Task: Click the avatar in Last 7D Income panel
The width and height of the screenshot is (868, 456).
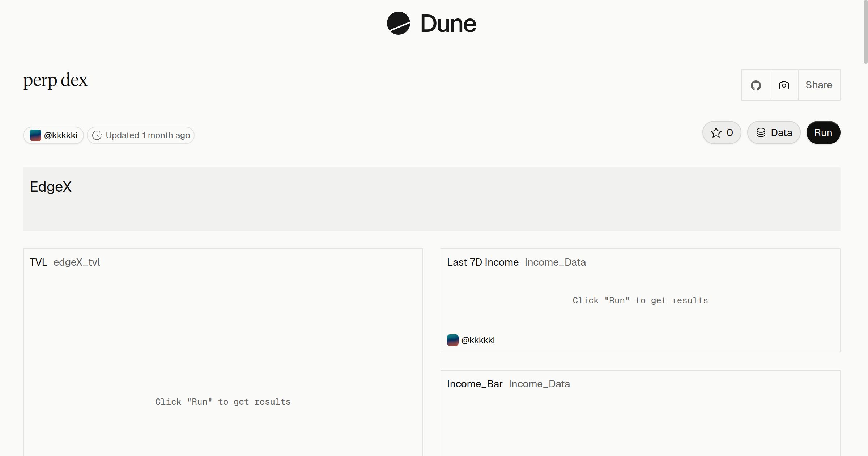Action: tap(453, 340)
